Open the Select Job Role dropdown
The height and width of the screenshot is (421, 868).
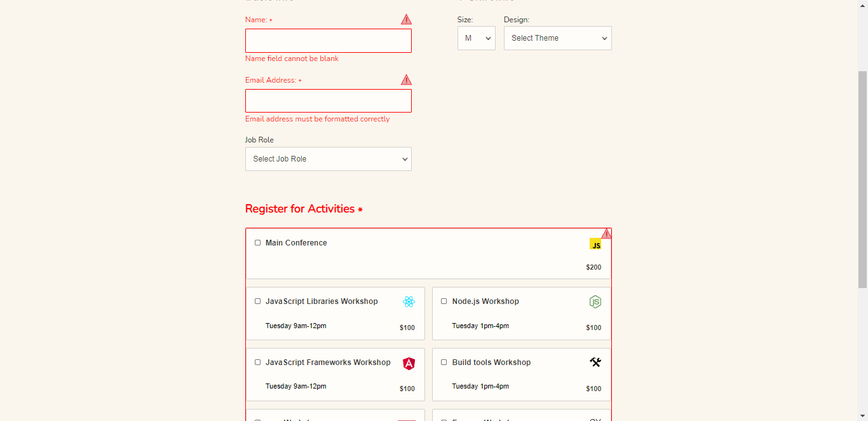tap(328, 158)
